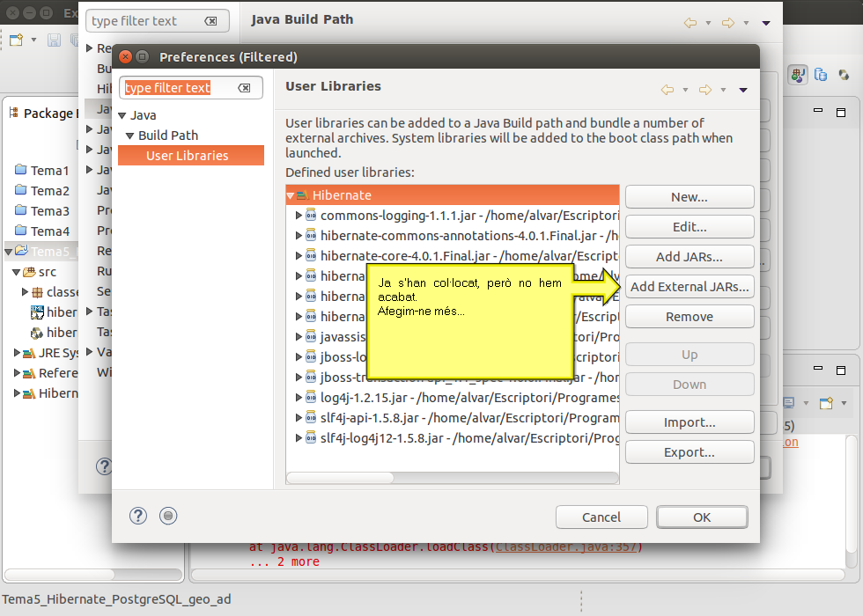This screenshot has width=863, height=616.
Task: Select javassist jar icon in library list
Action: (x=311, y=336)
